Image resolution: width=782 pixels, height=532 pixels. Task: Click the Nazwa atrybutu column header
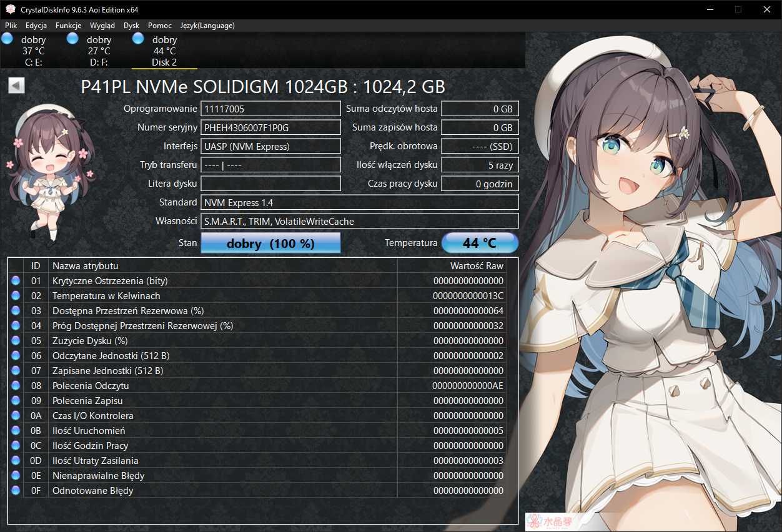(223, 265)
